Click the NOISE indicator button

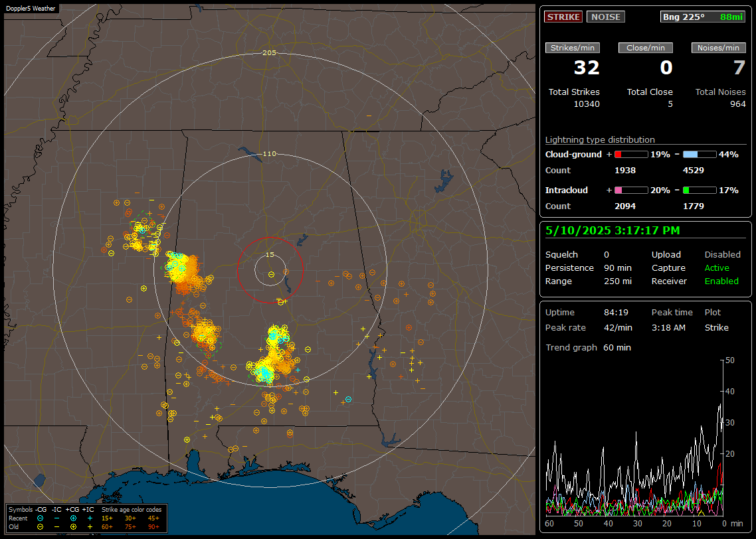point(606,17)
